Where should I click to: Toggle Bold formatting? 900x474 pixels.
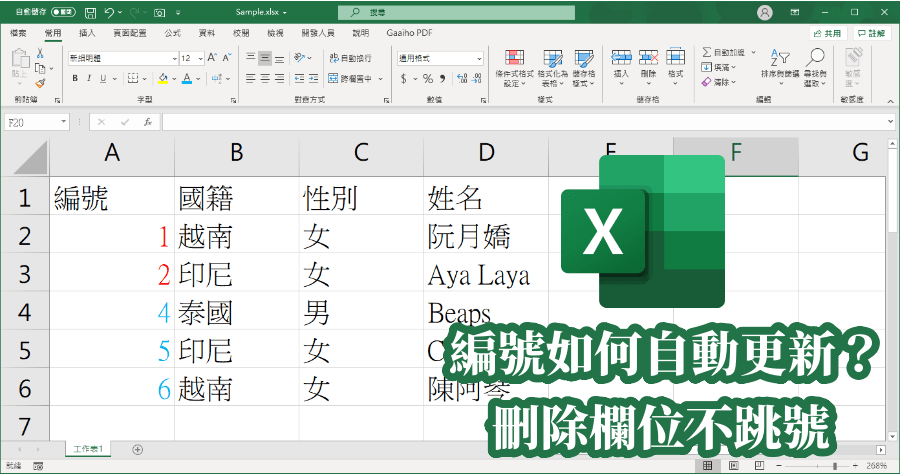75,78
